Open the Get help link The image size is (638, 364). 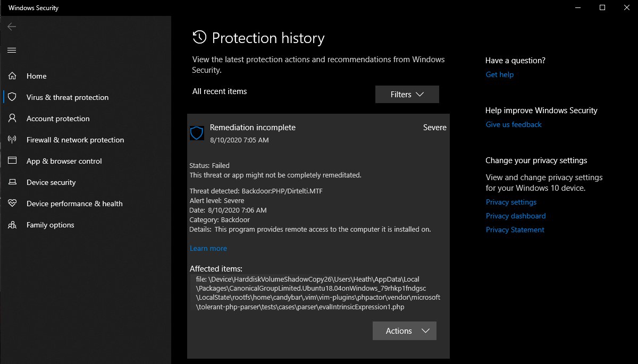coord(499,74)
